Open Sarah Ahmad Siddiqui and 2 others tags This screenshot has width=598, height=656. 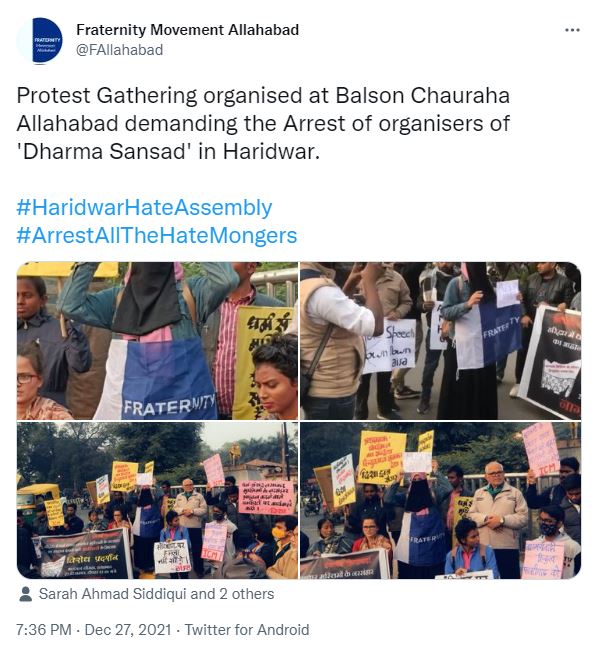point(157,594)
